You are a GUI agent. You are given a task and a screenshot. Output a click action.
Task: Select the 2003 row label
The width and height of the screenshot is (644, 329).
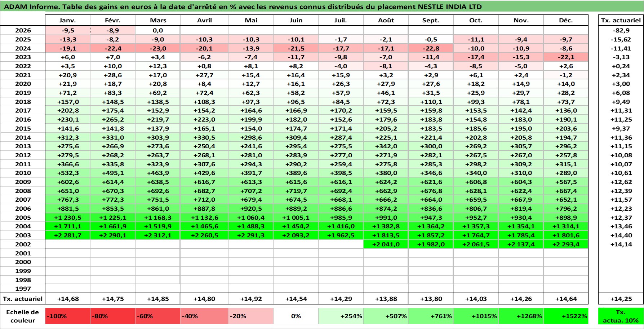point(23,235)
